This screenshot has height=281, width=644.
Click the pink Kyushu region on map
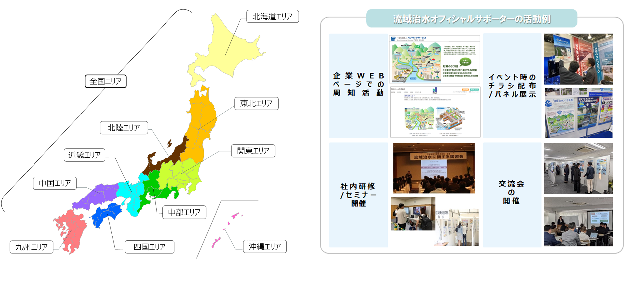pos(70,228)
